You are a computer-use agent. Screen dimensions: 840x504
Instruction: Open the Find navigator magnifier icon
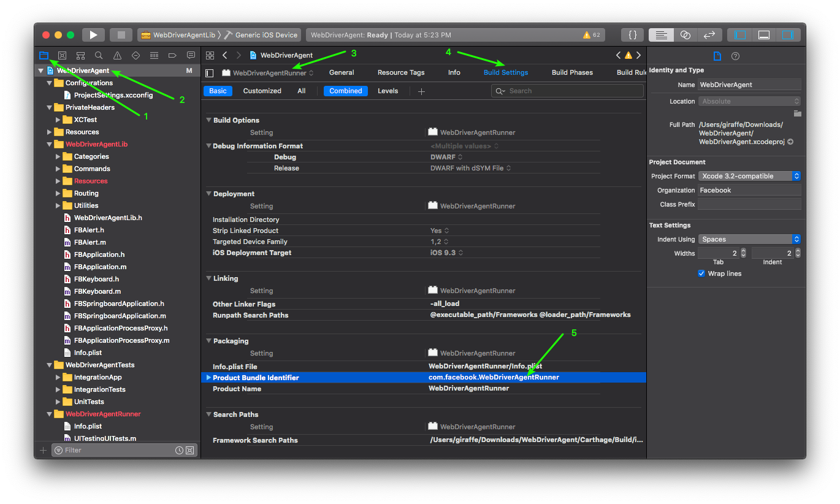click(99, 55)
